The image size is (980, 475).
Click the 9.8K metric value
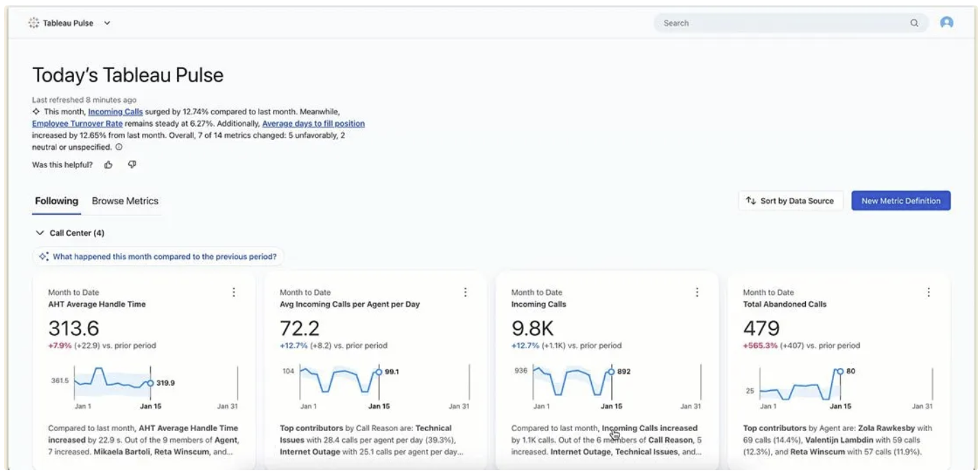tap(532, 328)
